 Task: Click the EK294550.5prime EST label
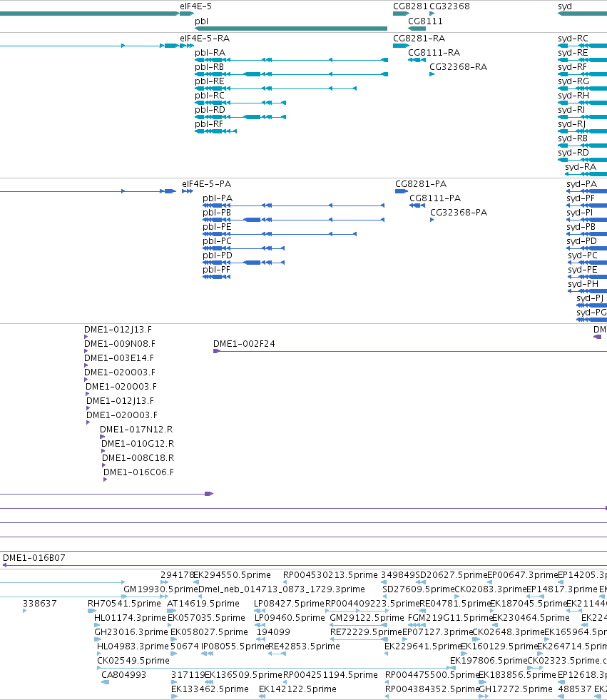tap(232, 575)
